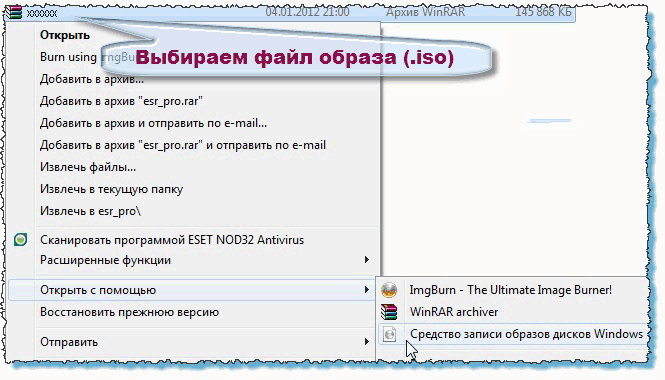Select the xxxxxx file name

(x=42, y=14)
